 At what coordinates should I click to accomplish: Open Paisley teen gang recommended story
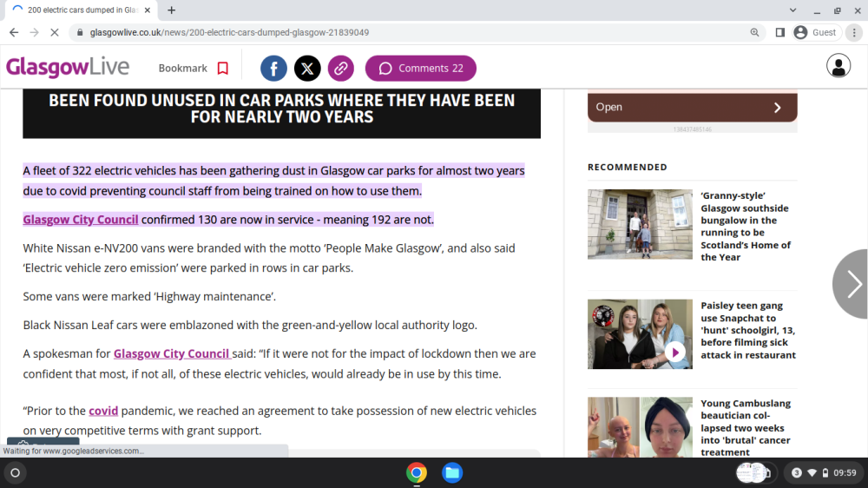coord(748,330)
